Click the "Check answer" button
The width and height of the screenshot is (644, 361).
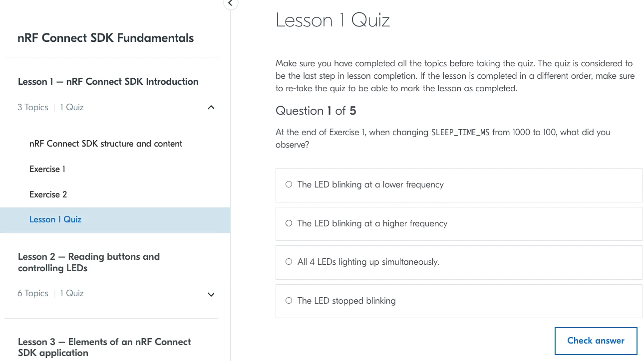pyautogui.click(x=596, y=341)
